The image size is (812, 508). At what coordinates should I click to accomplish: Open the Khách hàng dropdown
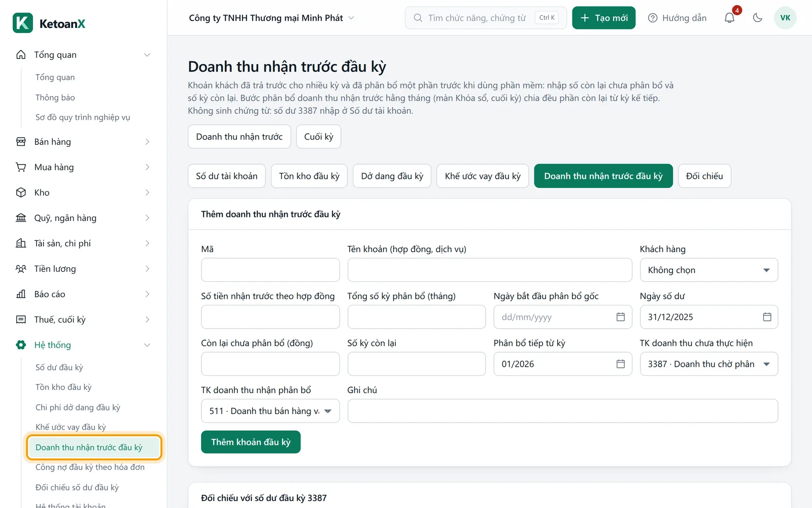[709, 270]
